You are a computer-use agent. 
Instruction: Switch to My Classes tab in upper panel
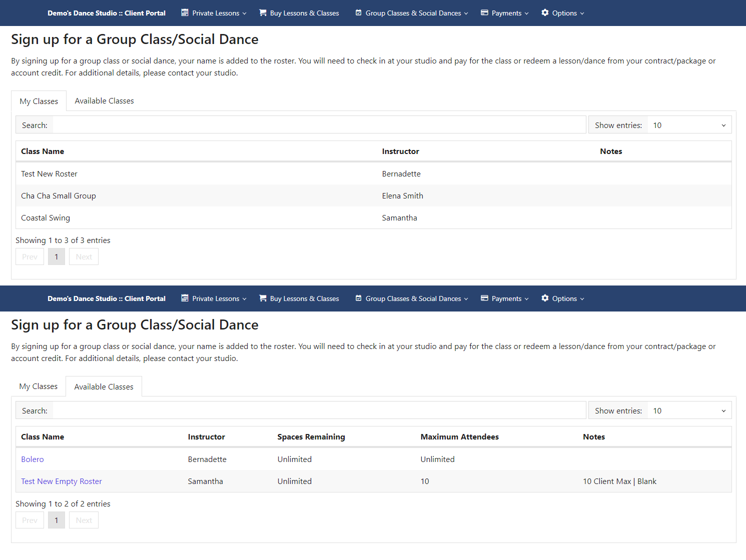(x=39, y=101)
